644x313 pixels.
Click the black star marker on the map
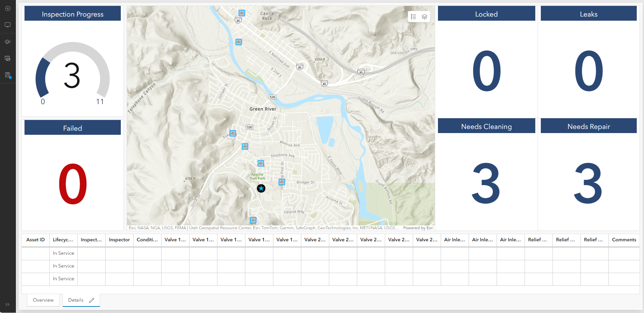[x=261, y=189]
